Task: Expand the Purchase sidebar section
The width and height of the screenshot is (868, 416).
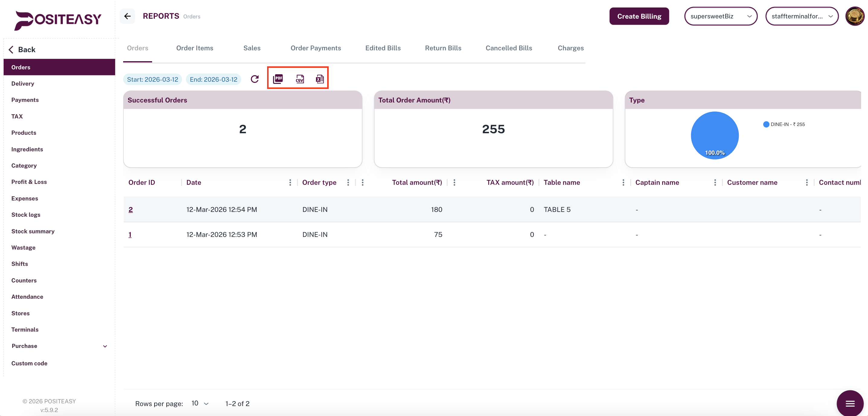Action: pos(105,346)
